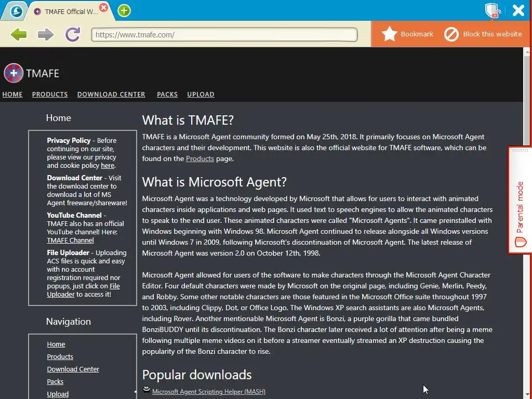Image resolution: width=532 pixels, height=399 pixels.
Task: Click the scrollbar down arrow
Action: (527, 395)
